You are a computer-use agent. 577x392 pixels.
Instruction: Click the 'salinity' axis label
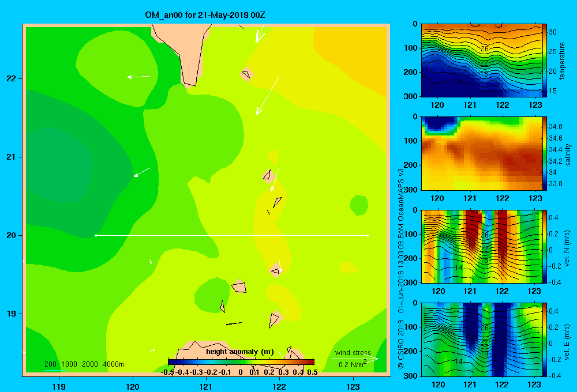[568, 154]
